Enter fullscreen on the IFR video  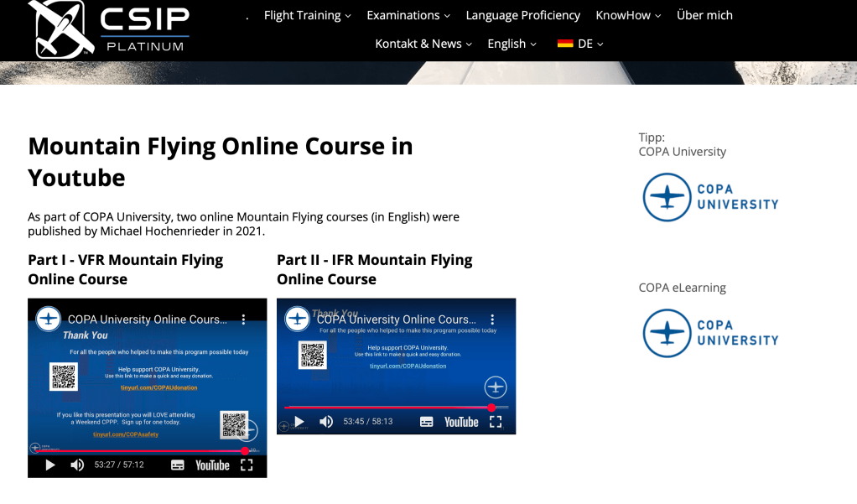496,422
